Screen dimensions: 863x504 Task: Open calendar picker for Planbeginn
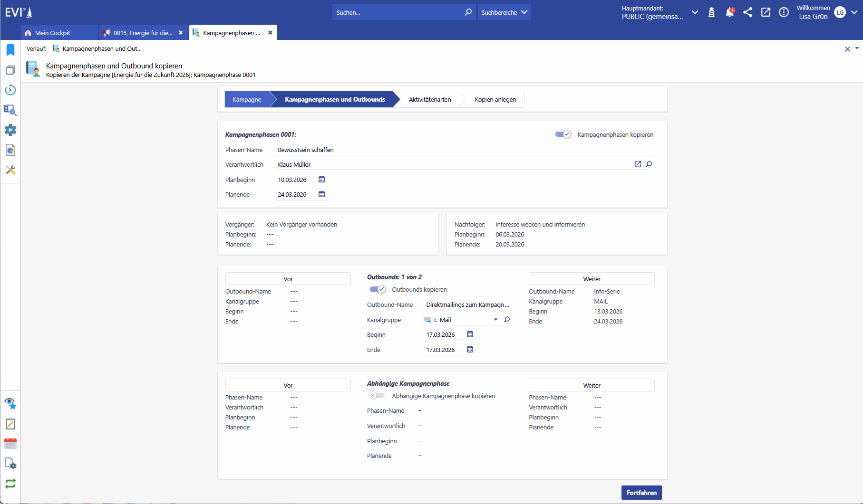321,180
